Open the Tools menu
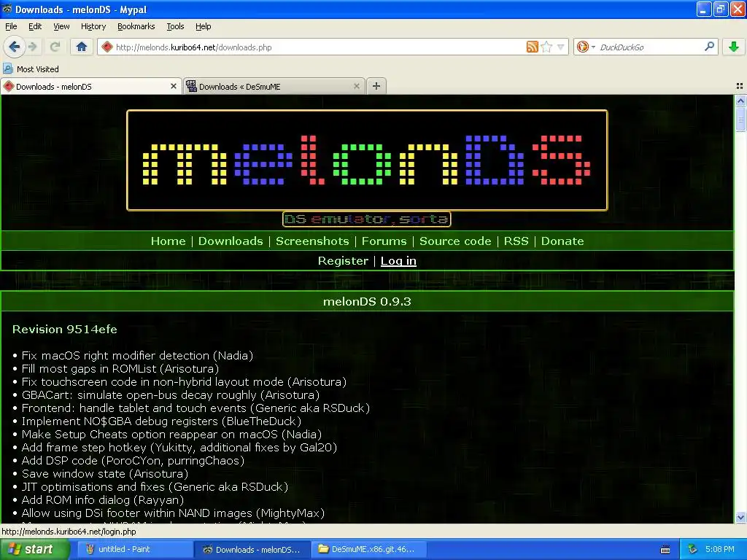Screen dimensions: 747x560 175,26
